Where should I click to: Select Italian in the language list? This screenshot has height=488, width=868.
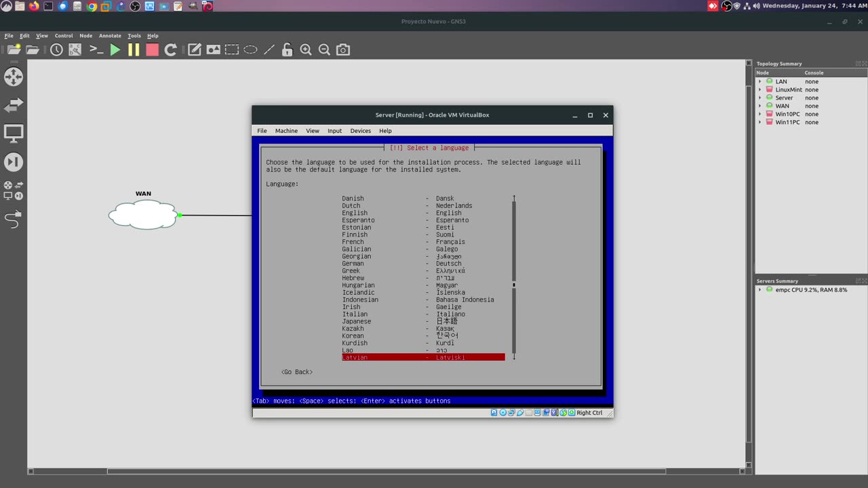pos(423,314)
